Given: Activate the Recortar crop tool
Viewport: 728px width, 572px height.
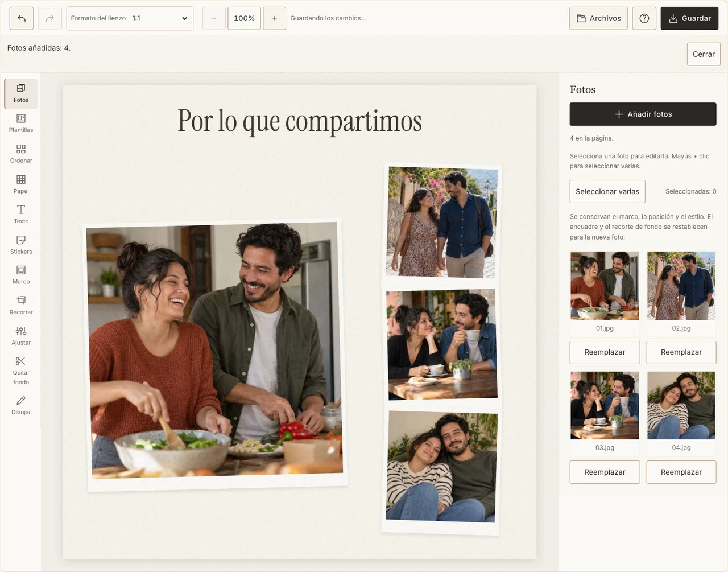Looking at the screenshot, I should (x=21, y=306).
